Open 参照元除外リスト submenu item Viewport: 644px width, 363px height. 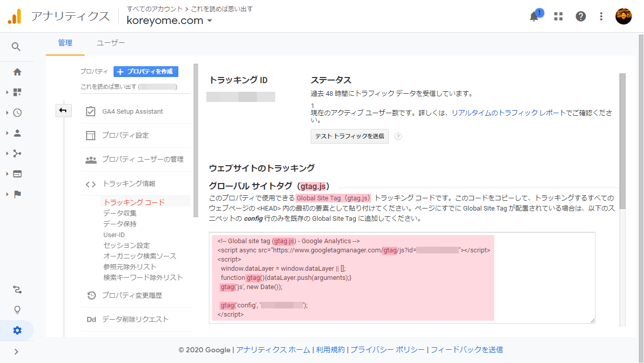click(130, 267)
